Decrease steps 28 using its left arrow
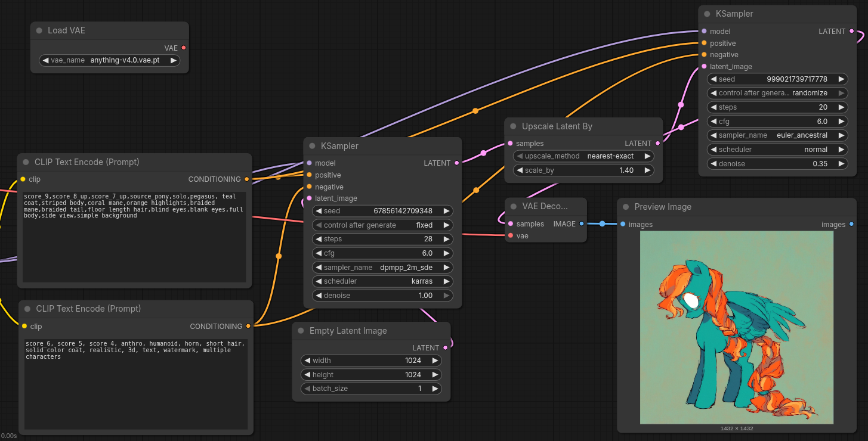This screenshot has width=868, height=441. [x=319, y=239]
